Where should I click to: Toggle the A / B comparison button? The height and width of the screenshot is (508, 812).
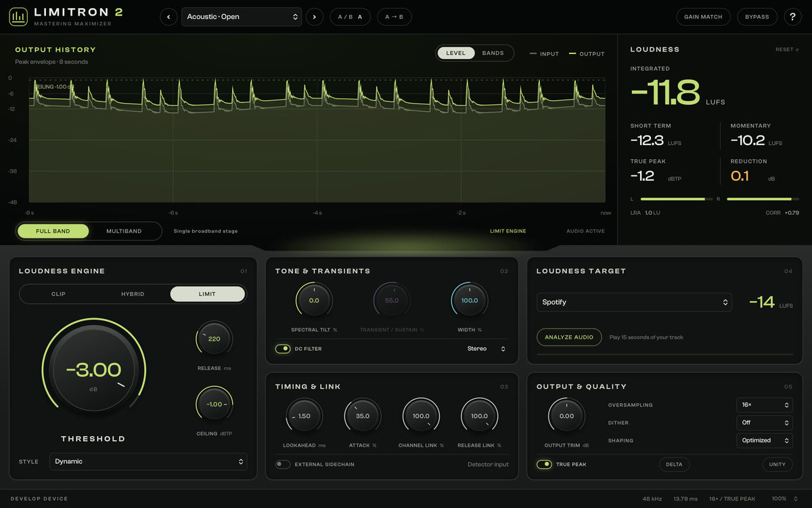[x=351, y=17]
